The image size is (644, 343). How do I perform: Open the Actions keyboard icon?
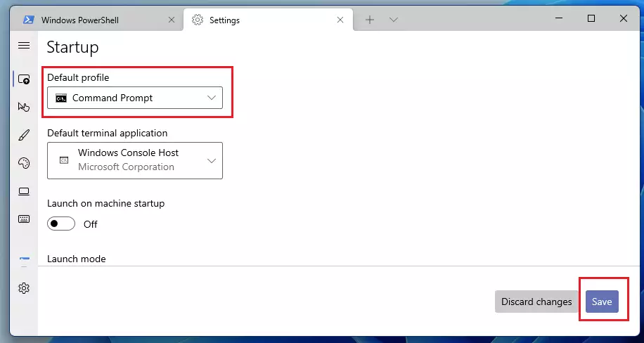[x=24, y=219]
